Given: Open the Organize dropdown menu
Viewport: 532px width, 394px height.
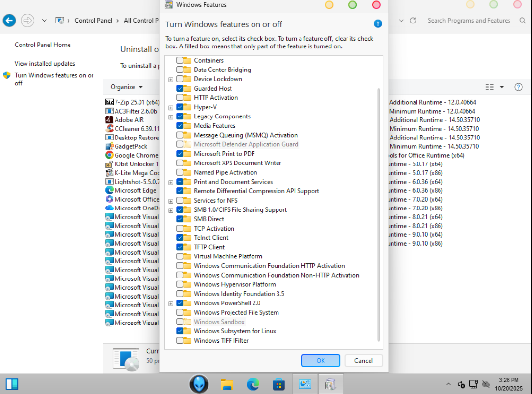Looking at the screenshot, I should [127, 87].
